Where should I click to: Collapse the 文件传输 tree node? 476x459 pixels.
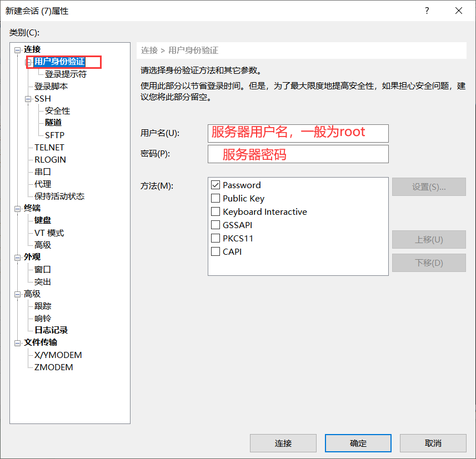[18, 343]
